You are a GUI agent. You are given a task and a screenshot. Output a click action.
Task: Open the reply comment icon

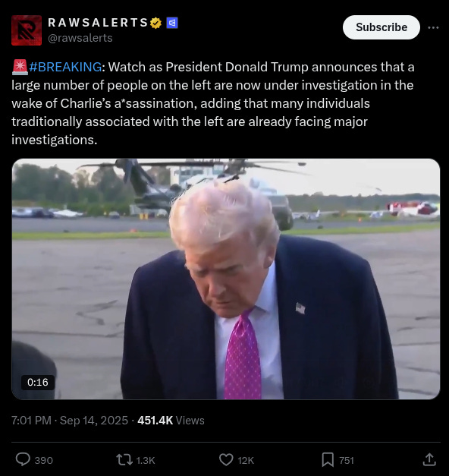[23, 459]
